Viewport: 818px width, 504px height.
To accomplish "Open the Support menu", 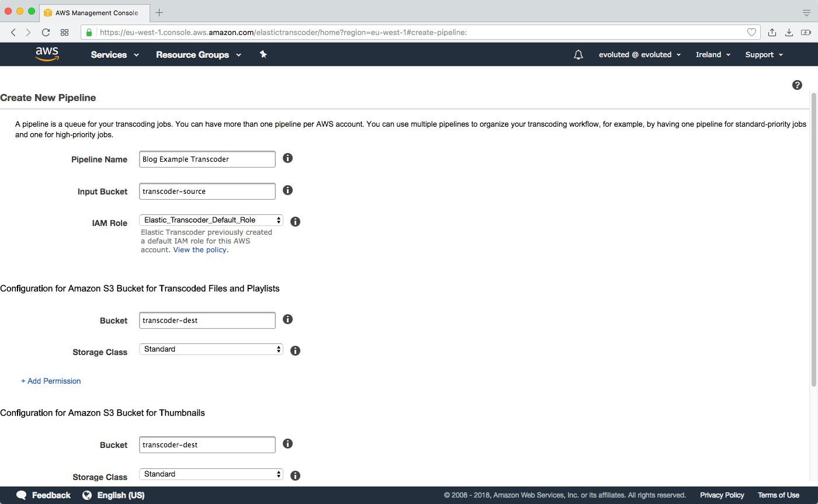I will tap(764, 55).
